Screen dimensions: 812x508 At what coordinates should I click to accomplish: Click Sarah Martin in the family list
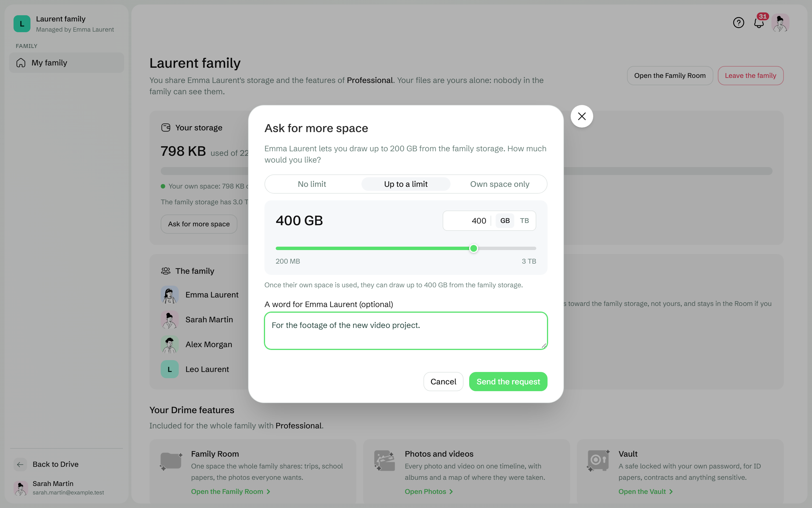click(209, 319)
